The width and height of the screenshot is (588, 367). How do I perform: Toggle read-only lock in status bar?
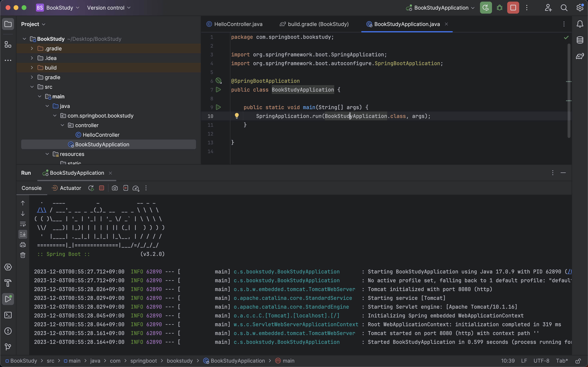[578, 361]
